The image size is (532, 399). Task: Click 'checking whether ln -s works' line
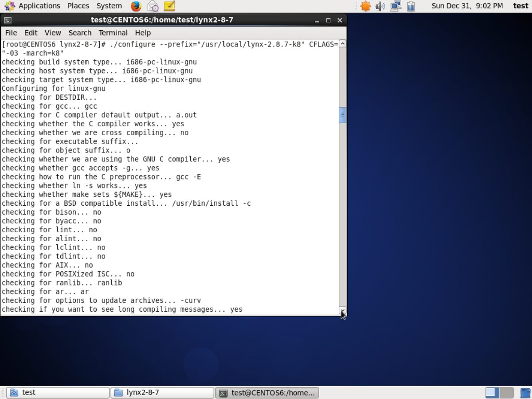coord(74,186)
